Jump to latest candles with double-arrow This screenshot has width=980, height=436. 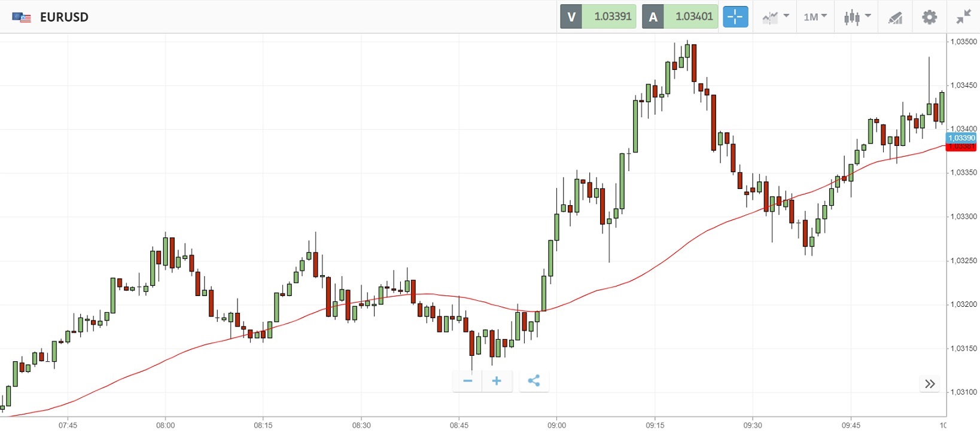tap(930, 384)
